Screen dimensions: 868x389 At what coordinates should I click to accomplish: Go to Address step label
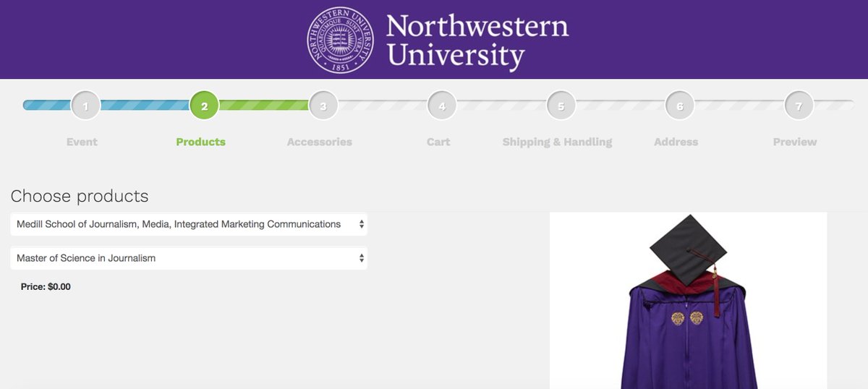(676, 142)
